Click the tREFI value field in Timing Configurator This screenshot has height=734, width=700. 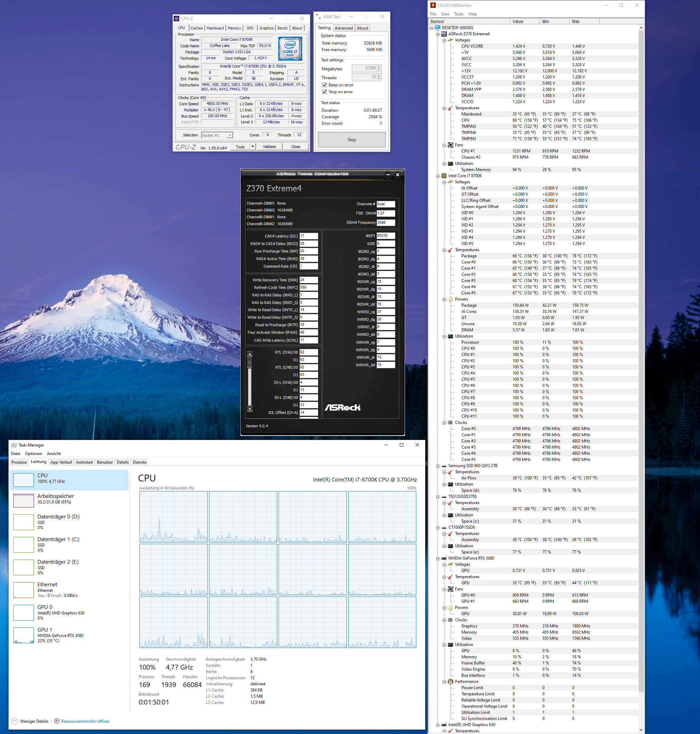click(x=385, y=236)
